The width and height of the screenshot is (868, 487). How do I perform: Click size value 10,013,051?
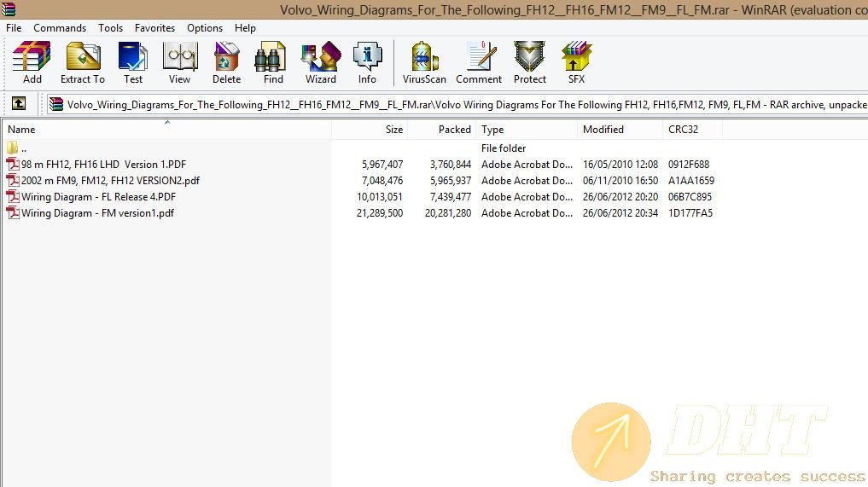click(380, 196)
